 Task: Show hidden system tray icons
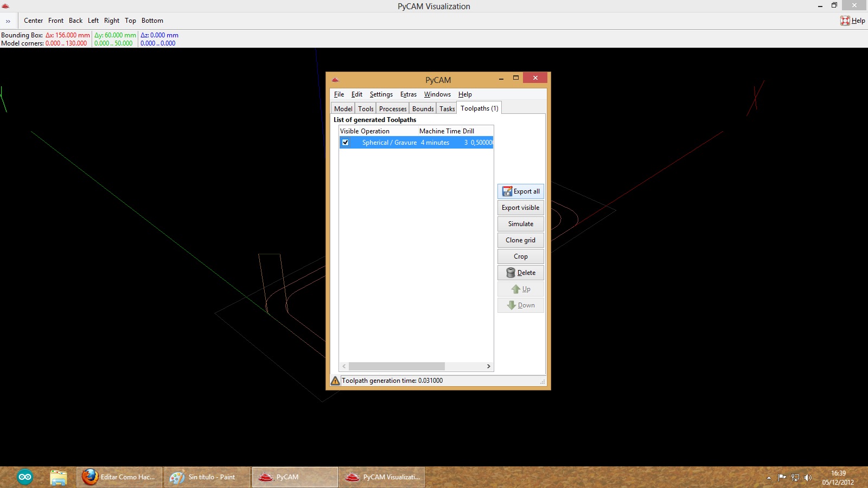click(x=769, y=478)
